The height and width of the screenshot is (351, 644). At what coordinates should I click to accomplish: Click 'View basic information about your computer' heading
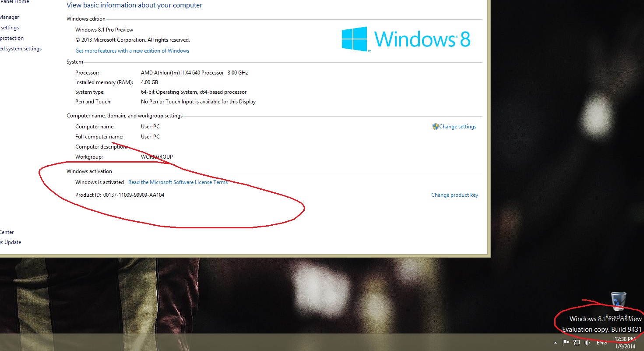click(x=134, y=5)
